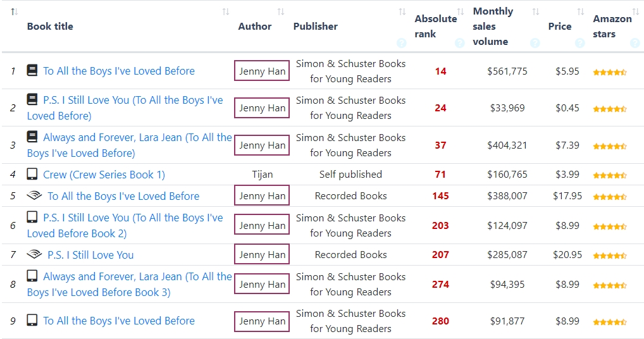Click the Amazon stars column header label
Screen dimensions: 644x339
[612, 27]
